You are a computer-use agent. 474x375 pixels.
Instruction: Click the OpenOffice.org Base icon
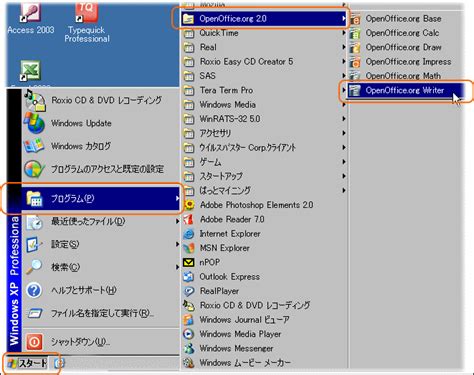pyautogui.click(x=355, y=19)
